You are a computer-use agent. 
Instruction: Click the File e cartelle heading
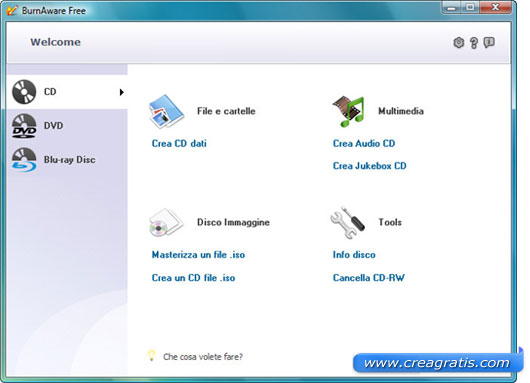226,111
